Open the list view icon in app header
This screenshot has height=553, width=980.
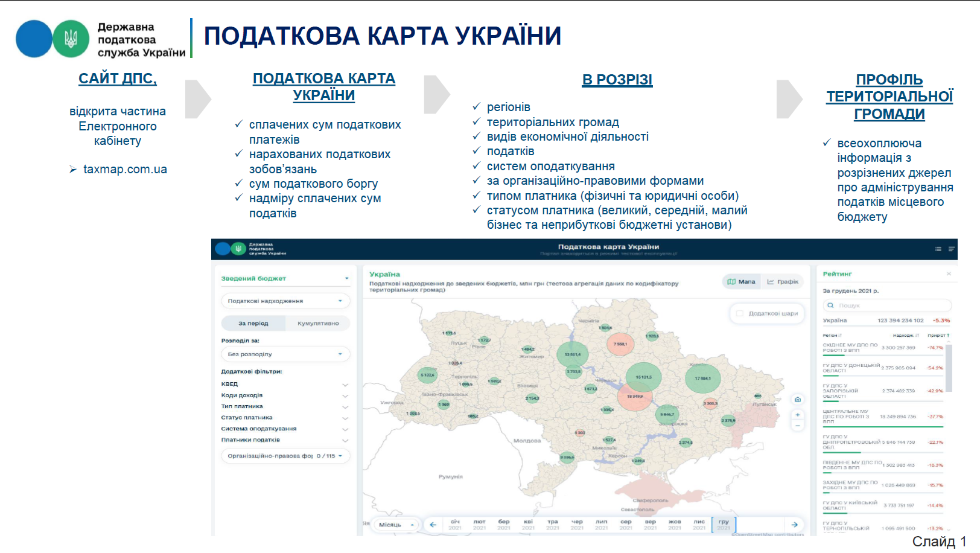point(938,249)
